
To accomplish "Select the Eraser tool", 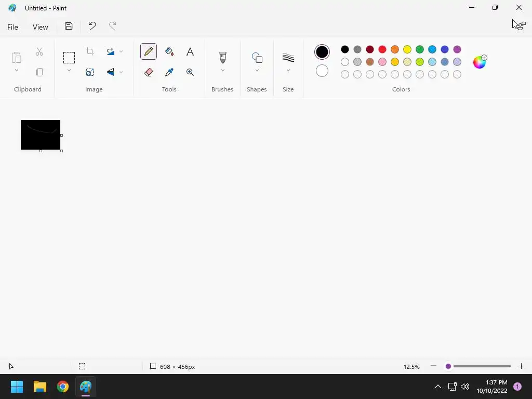I will [x=148, y=72].
